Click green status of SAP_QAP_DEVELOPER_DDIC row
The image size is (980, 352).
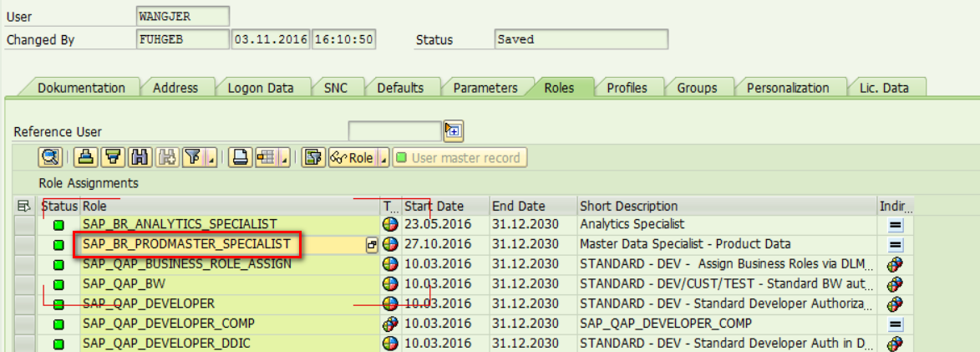coord(58,344)
